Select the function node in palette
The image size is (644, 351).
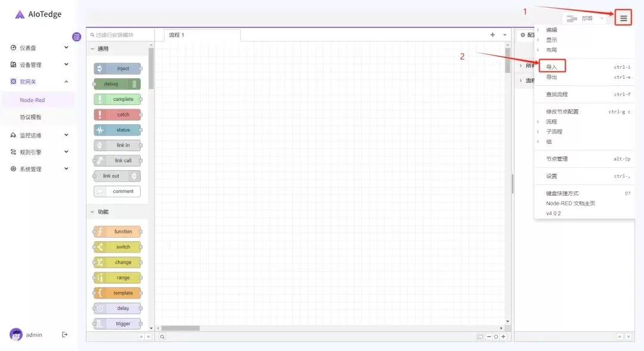click(x=117, y=232)
